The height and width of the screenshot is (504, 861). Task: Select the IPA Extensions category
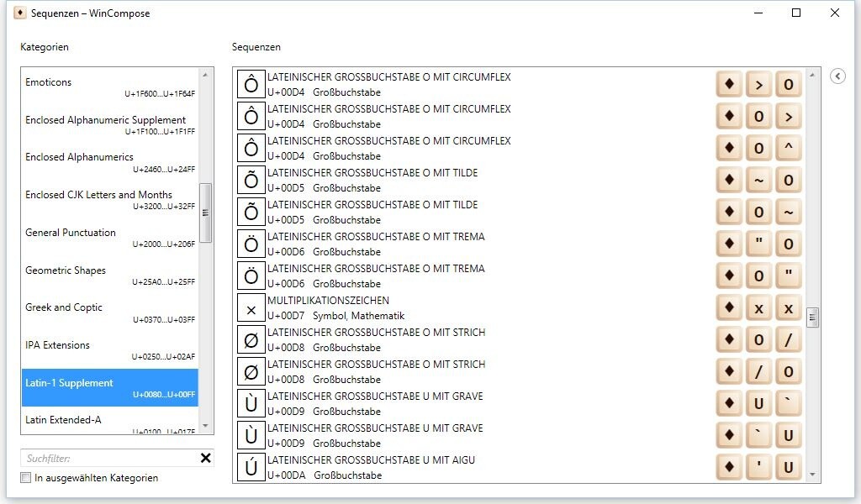(110, 350)
